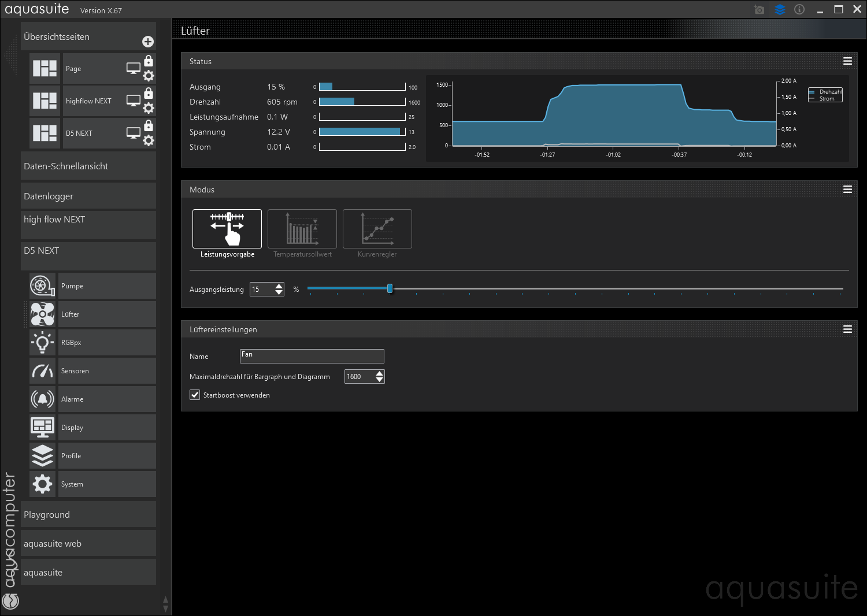Open settings gear for Page overview
The image size is (867, 616).
coord(149,76)
